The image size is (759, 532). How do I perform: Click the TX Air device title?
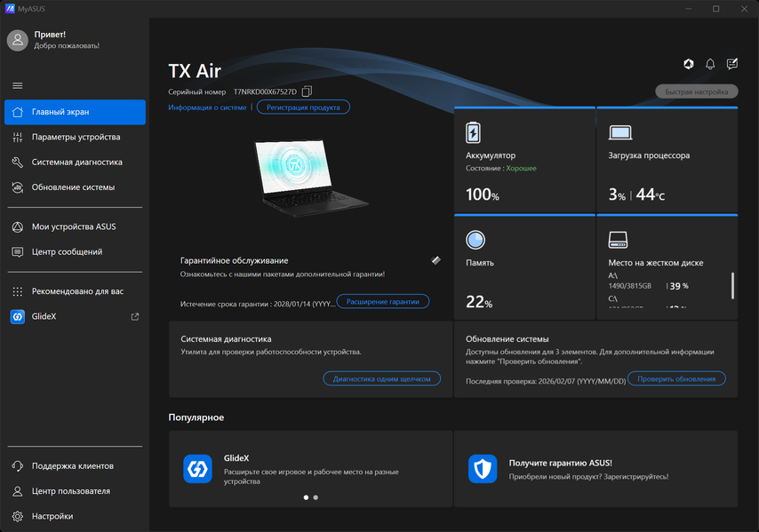[195, 71]
